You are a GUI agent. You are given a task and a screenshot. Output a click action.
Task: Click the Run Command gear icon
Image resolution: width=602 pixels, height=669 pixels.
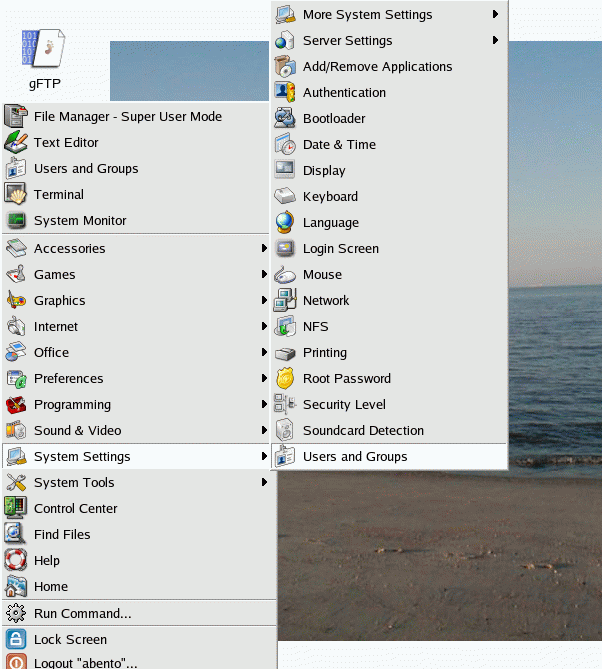point(16,613)
